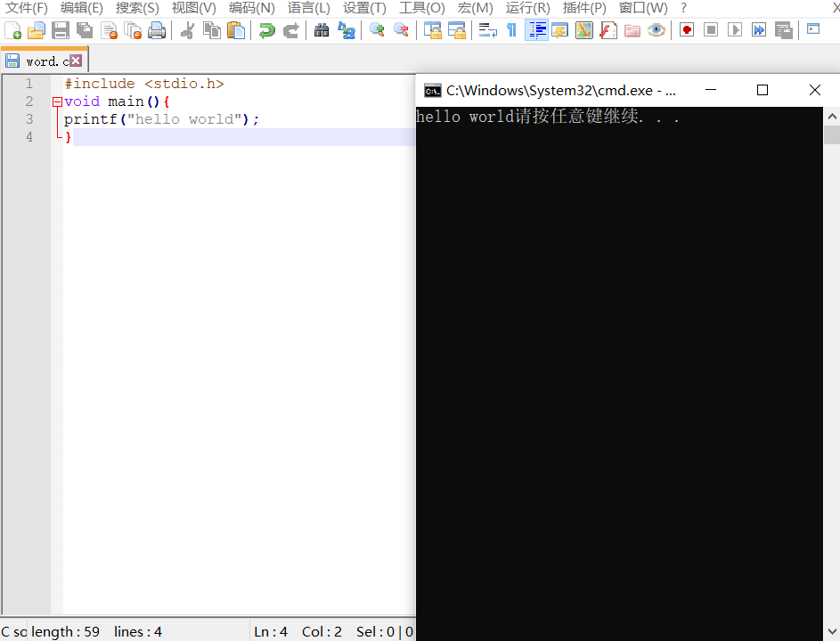Save the current file with the floppy icon
The width and height of the screenshot is (840, 641).
click(x=61, y=30)
